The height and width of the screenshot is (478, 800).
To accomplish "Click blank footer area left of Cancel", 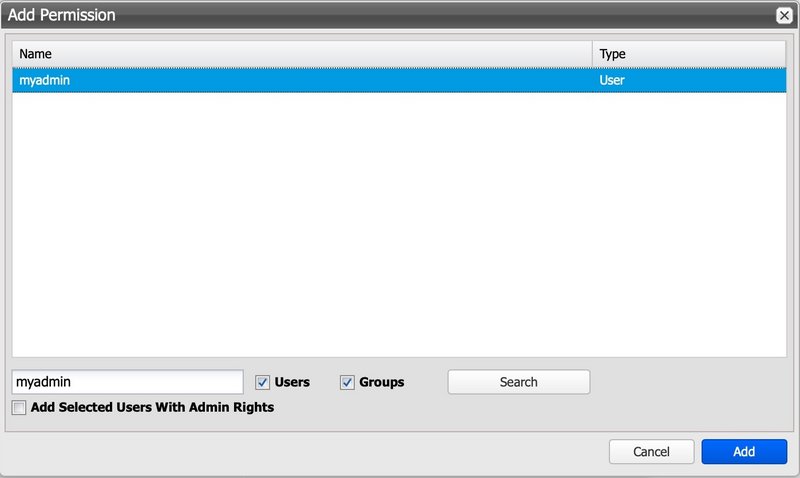I will click(300, 452).
